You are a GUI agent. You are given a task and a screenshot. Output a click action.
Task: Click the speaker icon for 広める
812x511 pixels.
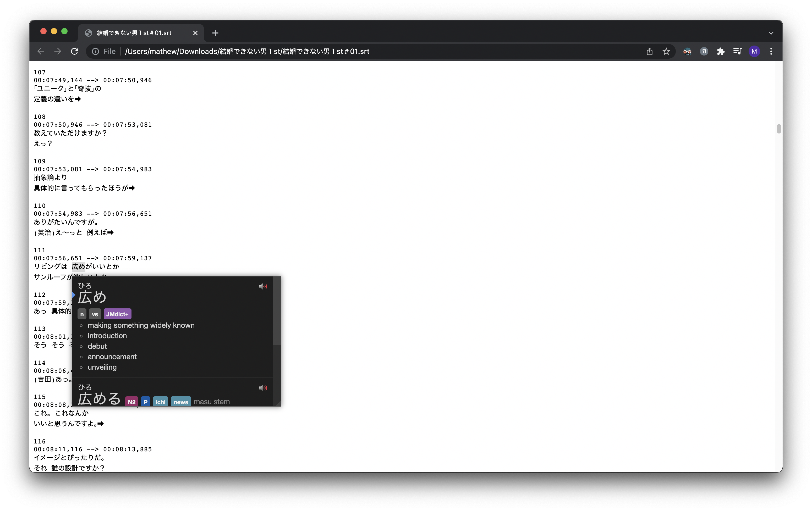(x=263, y=387)
